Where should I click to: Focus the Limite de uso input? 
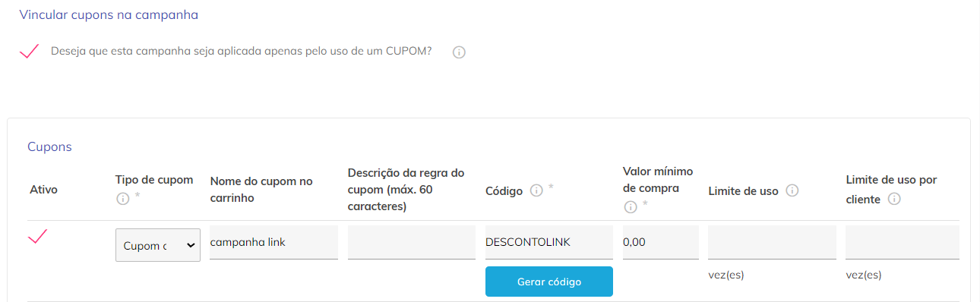tap(772, 242)
